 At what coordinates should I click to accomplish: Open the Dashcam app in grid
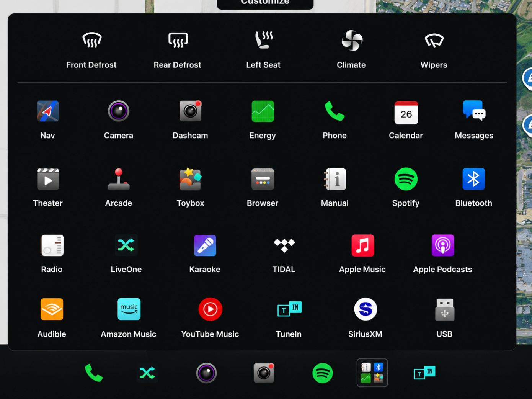coord(190,119)
